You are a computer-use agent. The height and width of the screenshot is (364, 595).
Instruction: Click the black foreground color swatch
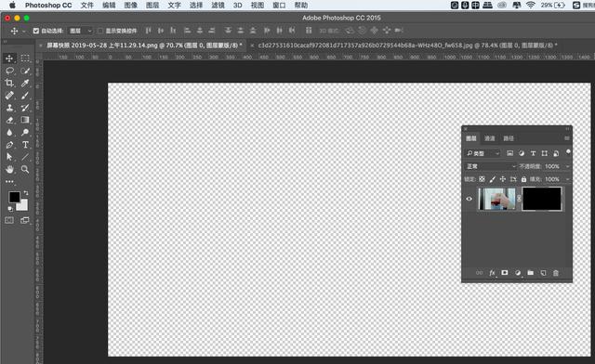[15, 197]
